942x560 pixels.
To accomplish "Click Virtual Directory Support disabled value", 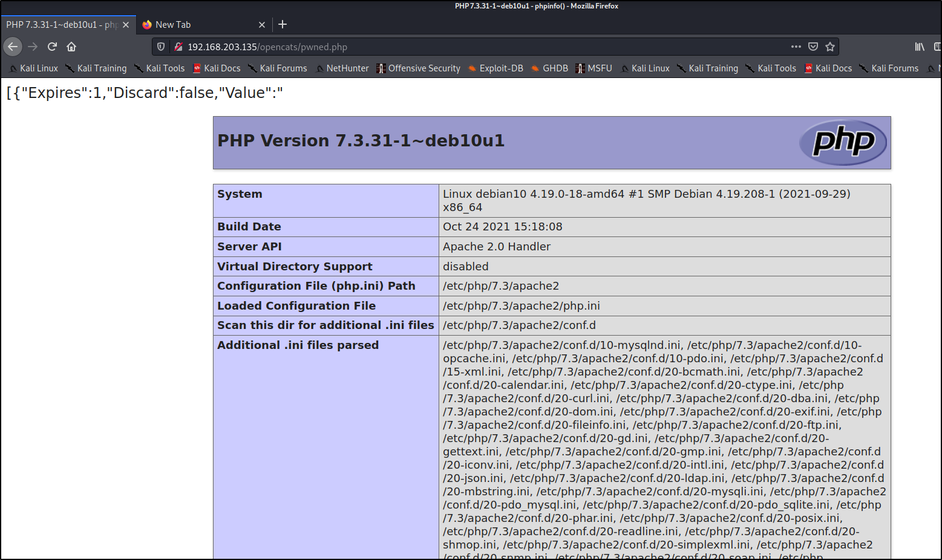I will (x=465, y=267).
